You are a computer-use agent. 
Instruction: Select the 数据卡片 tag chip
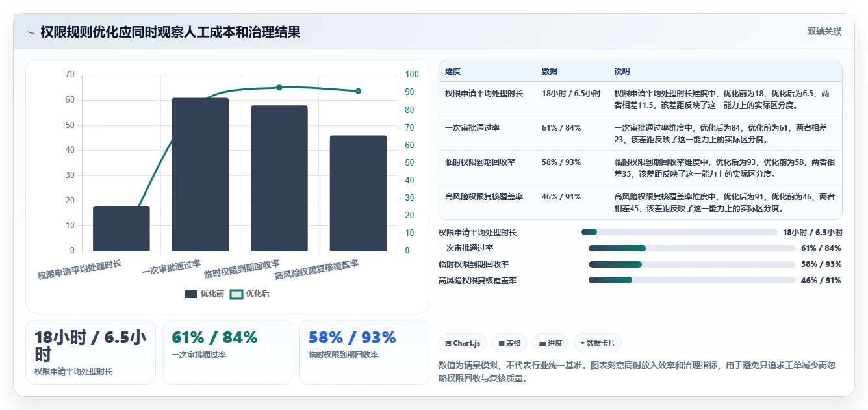tap(598, 343)
